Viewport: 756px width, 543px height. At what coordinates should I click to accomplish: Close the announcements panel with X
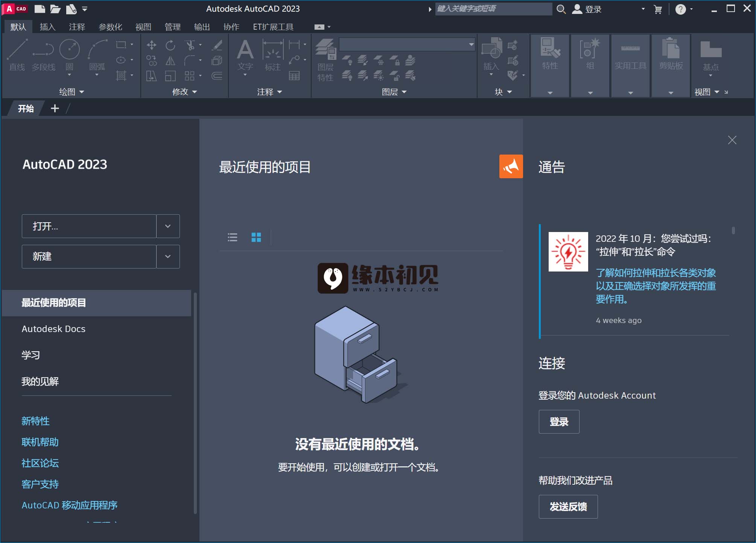coord(732,140)
